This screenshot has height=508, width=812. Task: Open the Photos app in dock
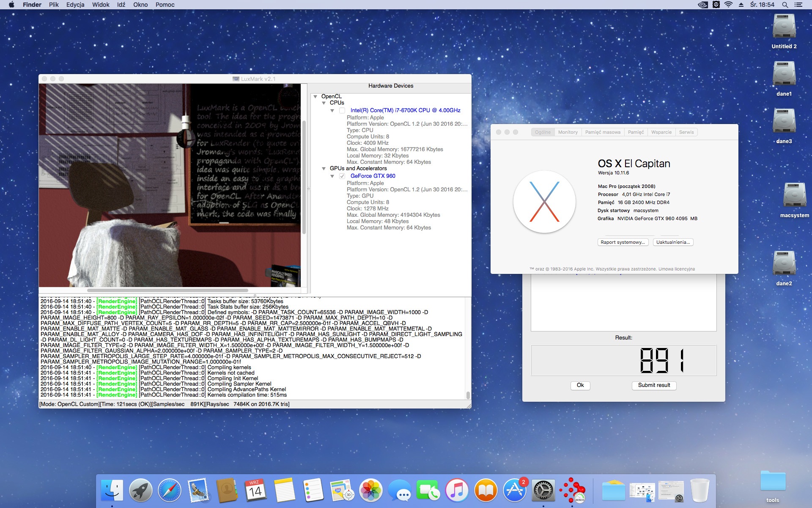pos(371,491)
